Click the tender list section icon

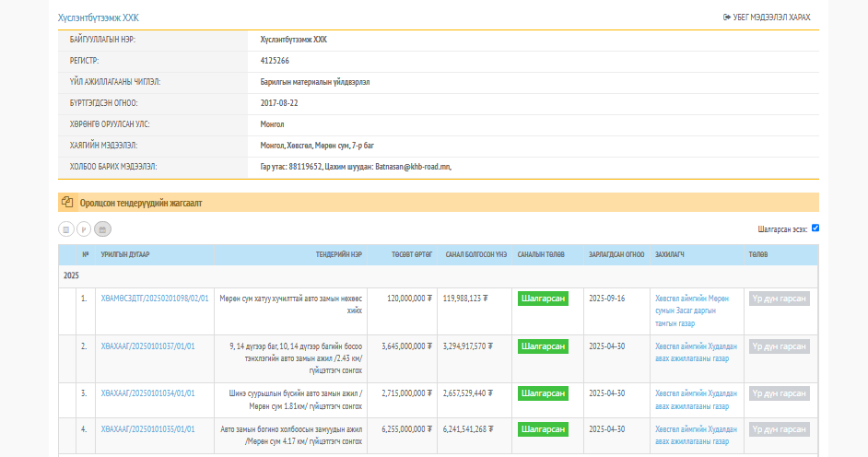point(67,202)
